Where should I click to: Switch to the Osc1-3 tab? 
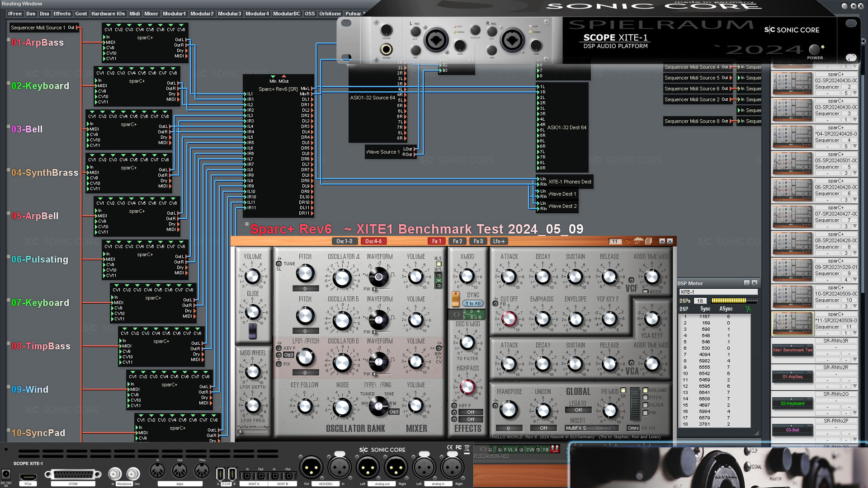344,241
